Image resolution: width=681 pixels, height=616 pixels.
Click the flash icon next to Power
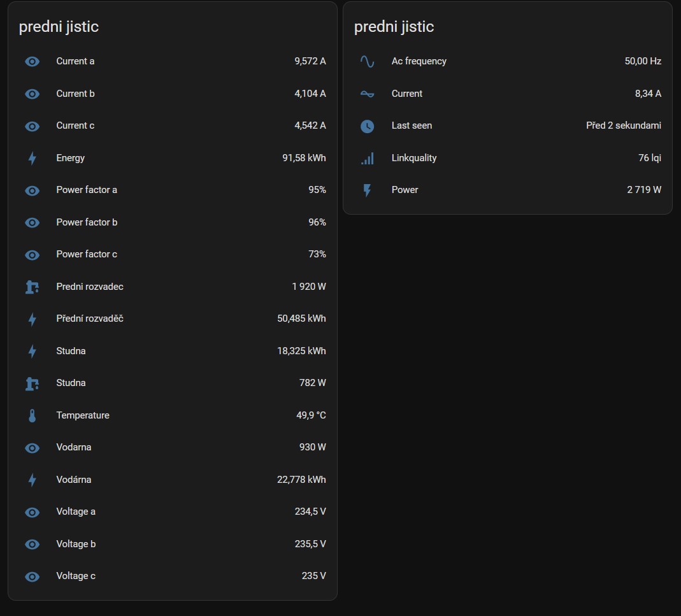tap(367, 190)
